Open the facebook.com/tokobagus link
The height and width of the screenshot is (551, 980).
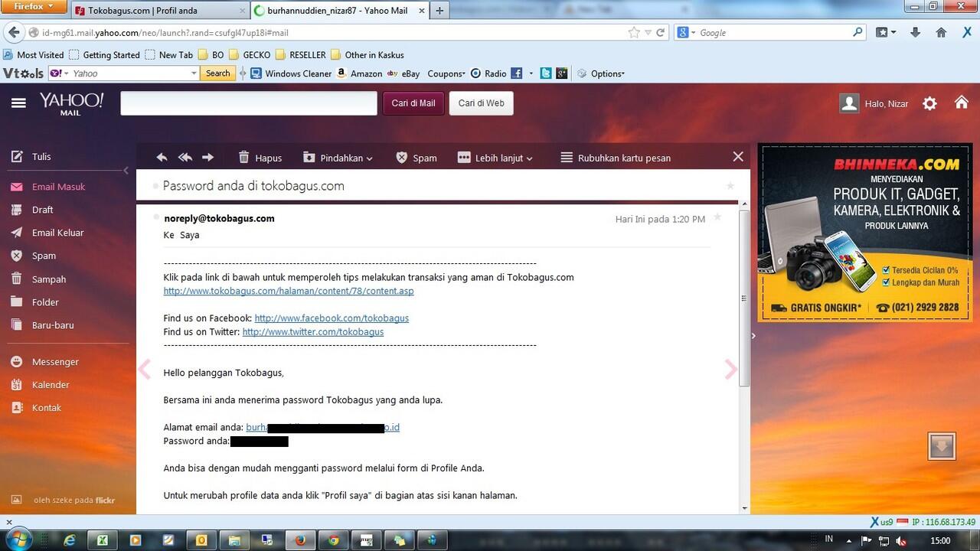(x=332, y=318)
